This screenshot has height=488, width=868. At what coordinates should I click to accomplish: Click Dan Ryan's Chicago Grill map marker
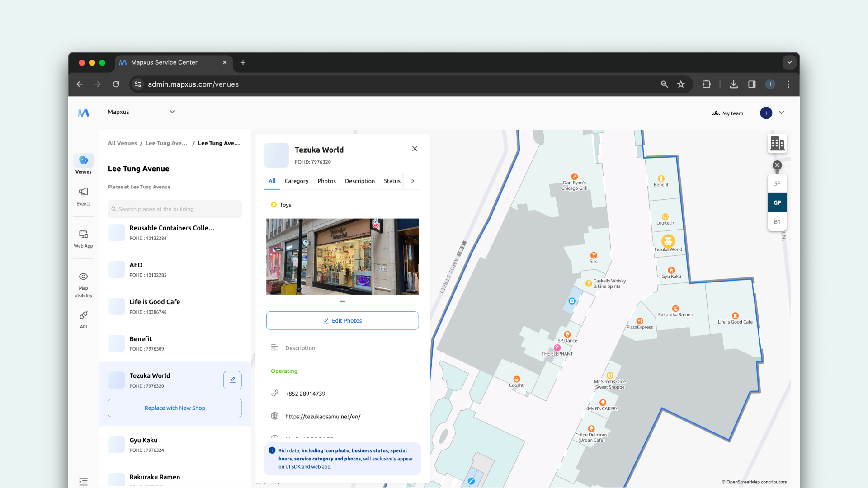[574, 177]
